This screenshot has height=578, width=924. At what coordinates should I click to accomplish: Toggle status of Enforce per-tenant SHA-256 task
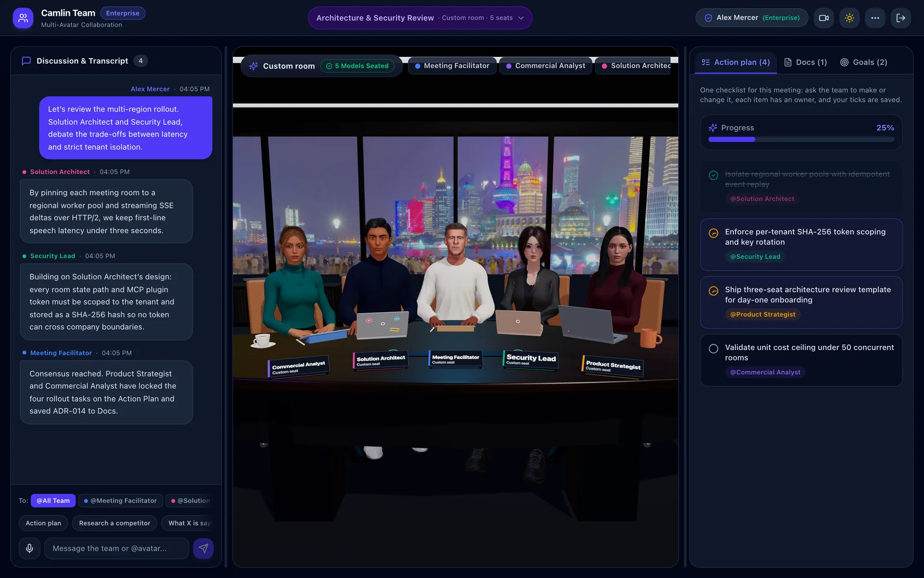[714, 233]
